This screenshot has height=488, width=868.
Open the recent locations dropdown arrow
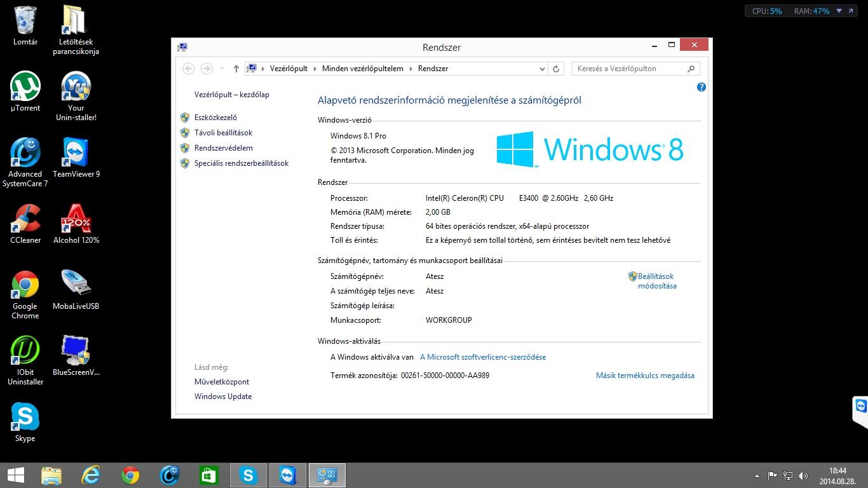tap(222, 69)
